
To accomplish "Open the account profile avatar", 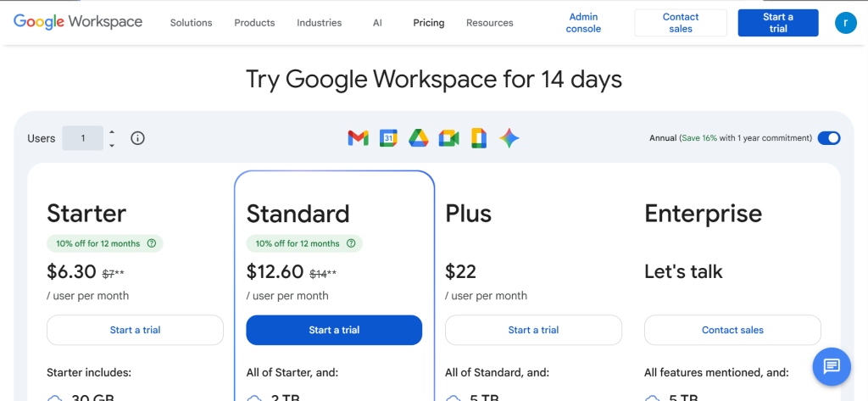I will tap(845, 23).
